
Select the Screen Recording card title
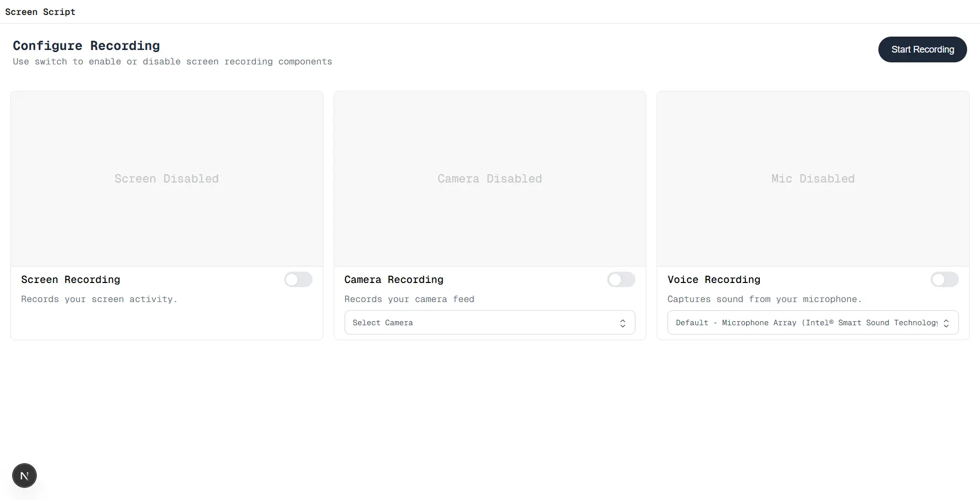(x=70, y=279)
